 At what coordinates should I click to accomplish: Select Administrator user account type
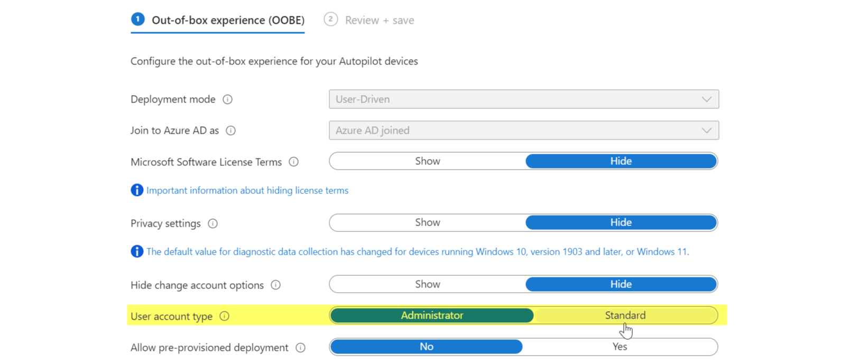(431, 315)
